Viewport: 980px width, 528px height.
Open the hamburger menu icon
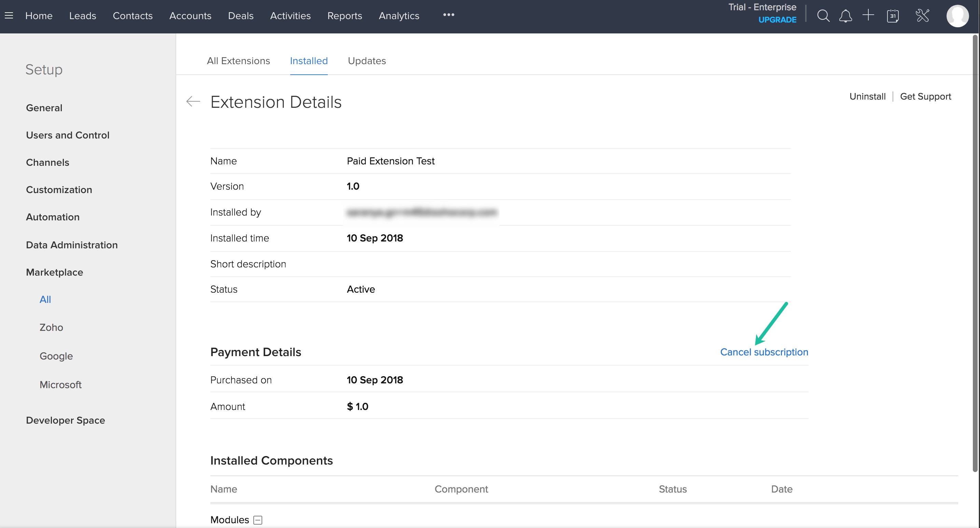click(9, 16)
